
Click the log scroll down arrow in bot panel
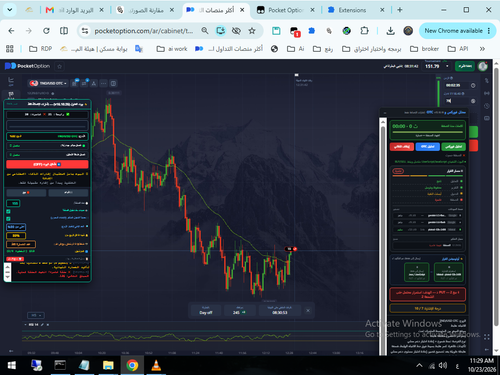(8, 277)
